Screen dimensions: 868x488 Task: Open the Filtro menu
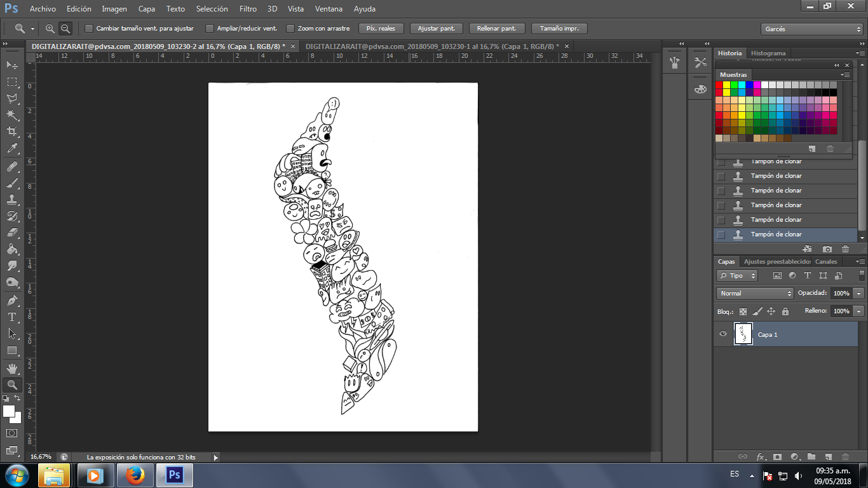(248, 9)
